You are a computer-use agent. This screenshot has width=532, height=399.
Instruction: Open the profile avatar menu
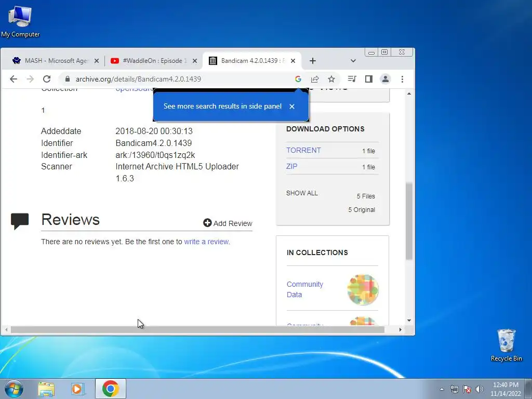385,79
